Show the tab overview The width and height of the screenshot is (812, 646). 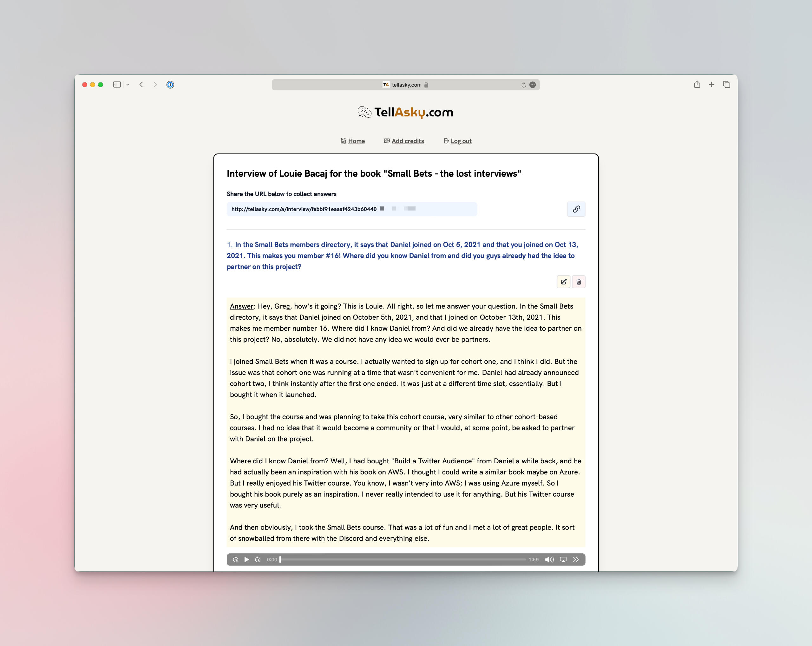[726, 85]
